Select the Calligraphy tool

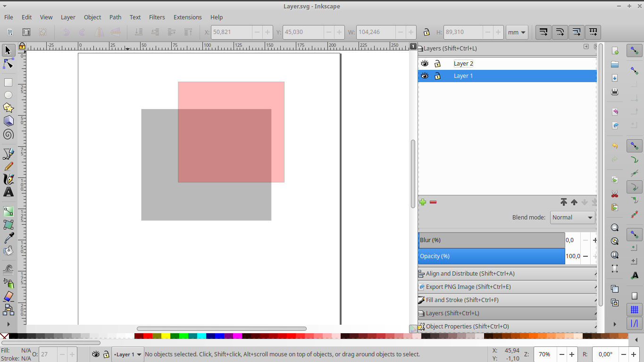[x=8, y=179]
